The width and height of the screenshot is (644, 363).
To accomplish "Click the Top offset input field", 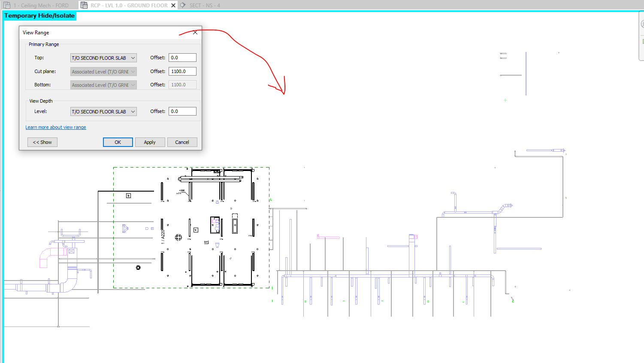I will coord(182,58).
